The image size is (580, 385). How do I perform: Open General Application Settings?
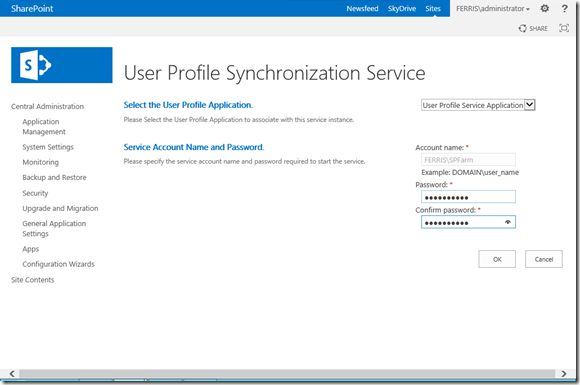coord(54,229)
